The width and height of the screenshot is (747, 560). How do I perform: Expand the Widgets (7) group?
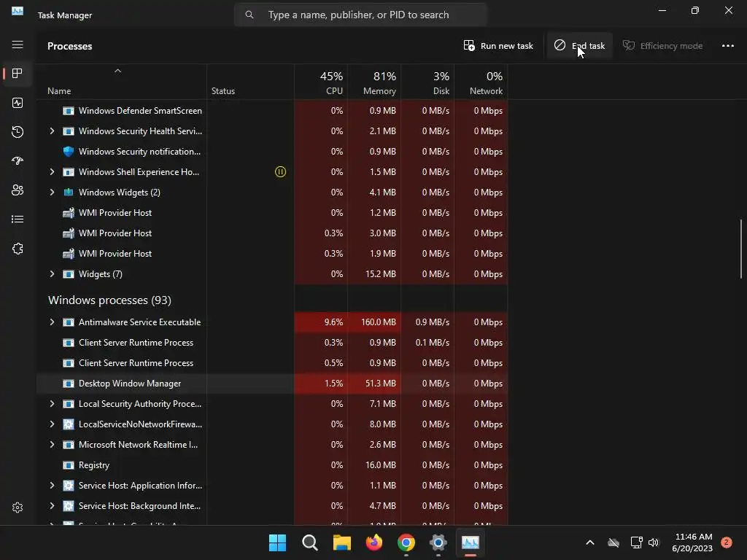(x=52, y=274)
